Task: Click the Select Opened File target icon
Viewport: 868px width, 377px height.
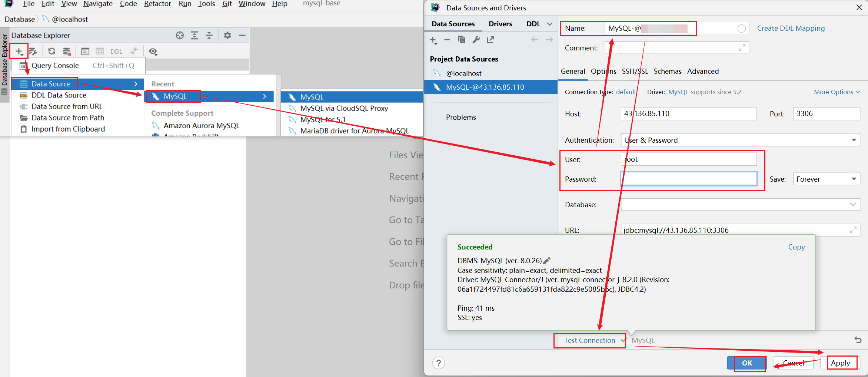Action: coord(180,35)
